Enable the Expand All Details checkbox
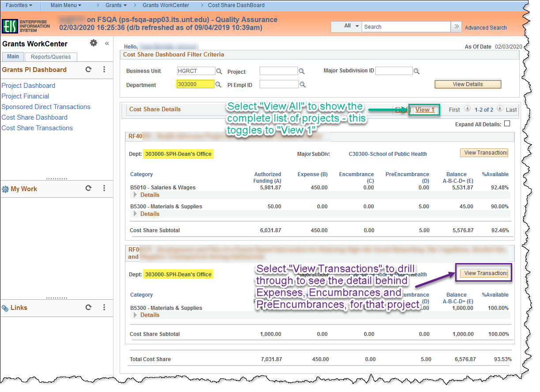This screenshot has width=540, height=392. 507,124
